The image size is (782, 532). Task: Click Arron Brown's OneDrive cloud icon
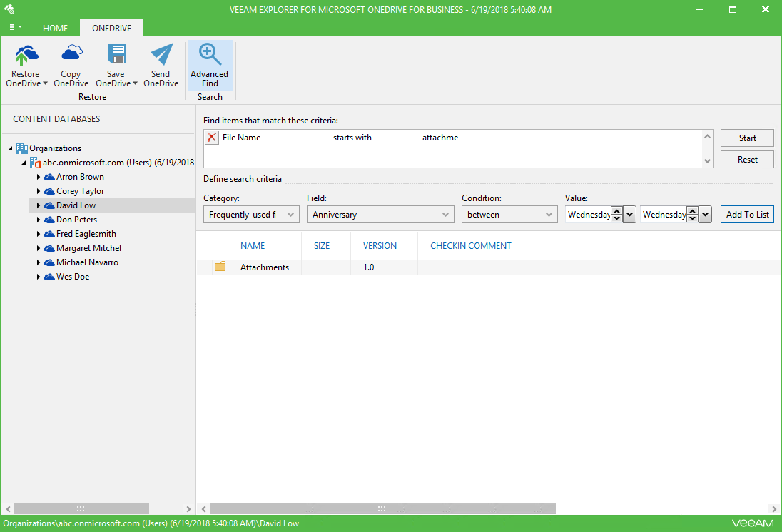(x=49, y=177)
